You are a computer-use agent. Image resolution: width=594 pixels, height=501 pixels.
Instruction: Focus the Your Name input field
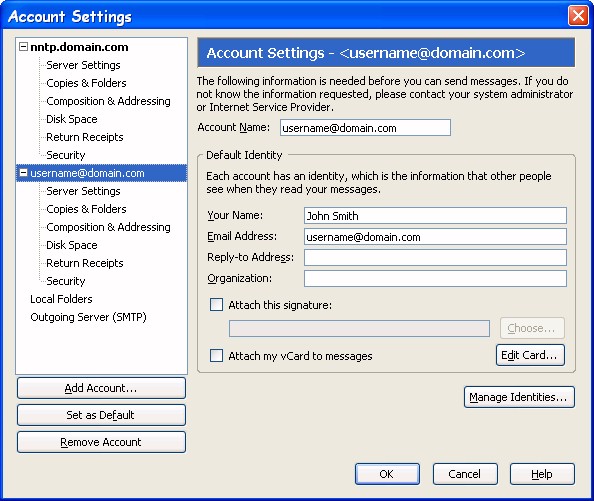(x=435, y=215)
